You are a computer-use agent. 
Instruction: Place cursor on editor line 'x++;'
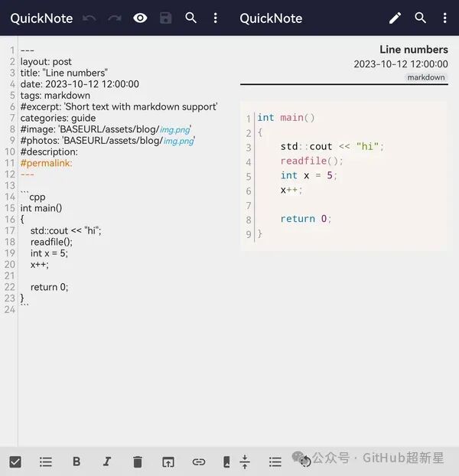(x=40, y=265)
